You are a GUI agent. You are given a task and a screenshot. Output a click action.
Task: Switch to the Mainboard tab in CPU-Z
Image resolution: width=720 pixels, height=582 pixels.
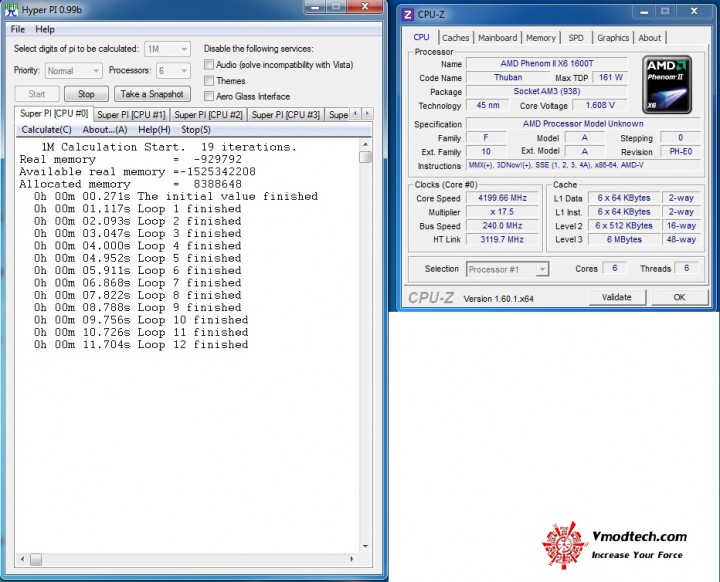[497, 38]
